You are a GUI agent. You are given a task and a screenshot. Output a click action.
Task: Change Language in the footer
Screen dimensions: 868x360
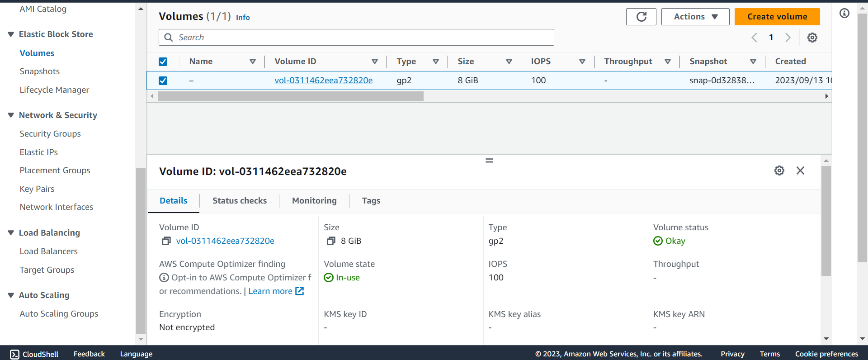[x=136, y=354]
